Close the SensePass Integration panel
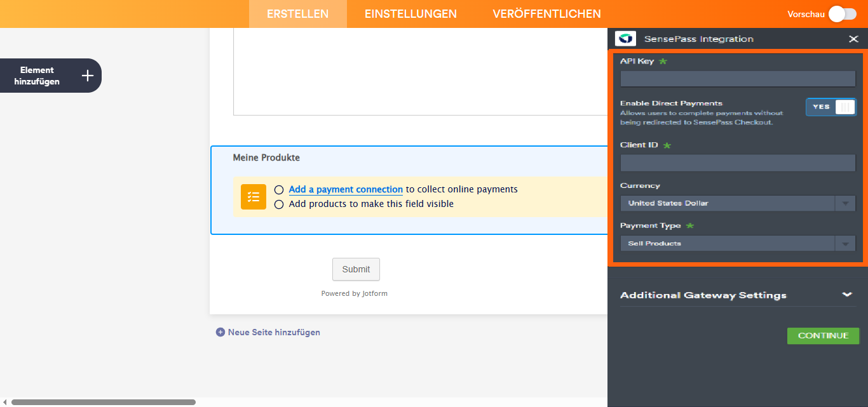 [x=853, y=39]
